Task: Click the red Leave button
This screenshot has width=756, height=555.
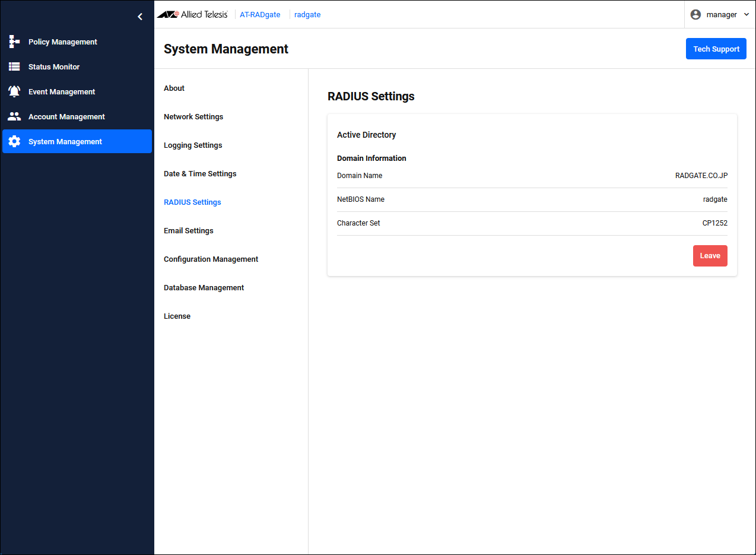Action: (x=710, y=256)
